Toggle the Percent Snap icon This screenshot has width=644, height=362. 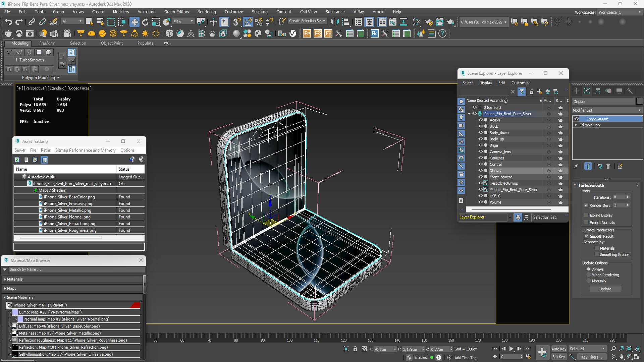pyautogui.click(x=259, y=22)
